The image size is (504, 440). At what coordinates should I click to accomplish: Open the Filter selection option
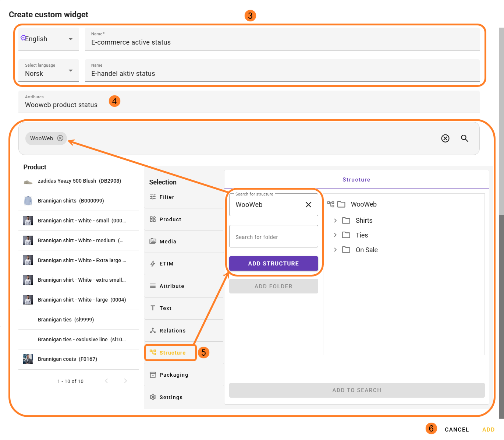click(x=167, y=197)
